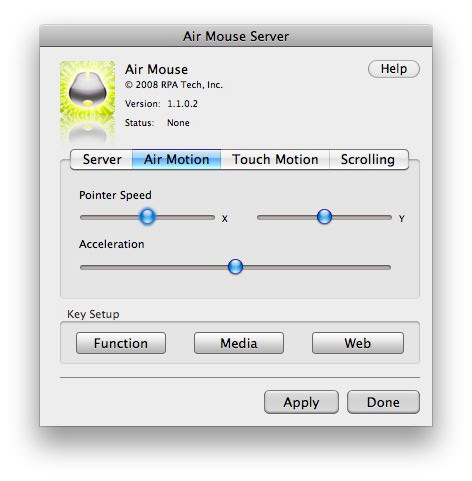
Task: Click the right end of the Acceleration track
Action: click(x=388, y=267)
